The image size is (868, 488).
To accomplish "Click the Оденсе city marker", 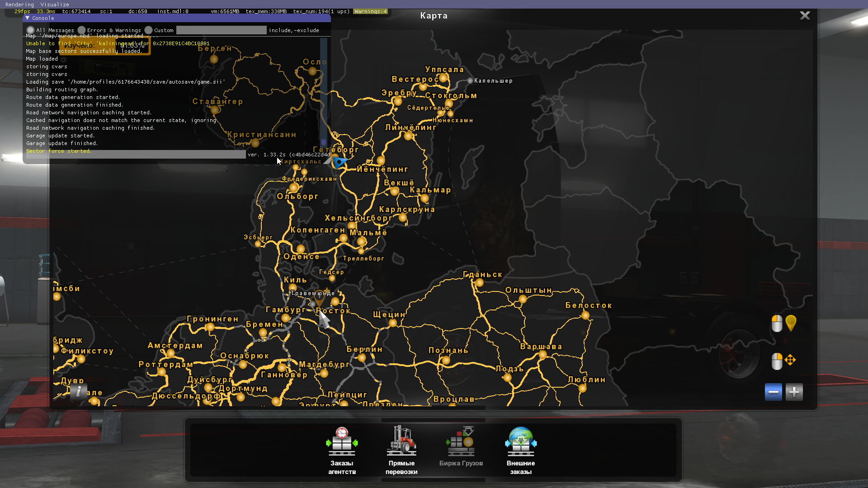I will (x=301, y=249).
